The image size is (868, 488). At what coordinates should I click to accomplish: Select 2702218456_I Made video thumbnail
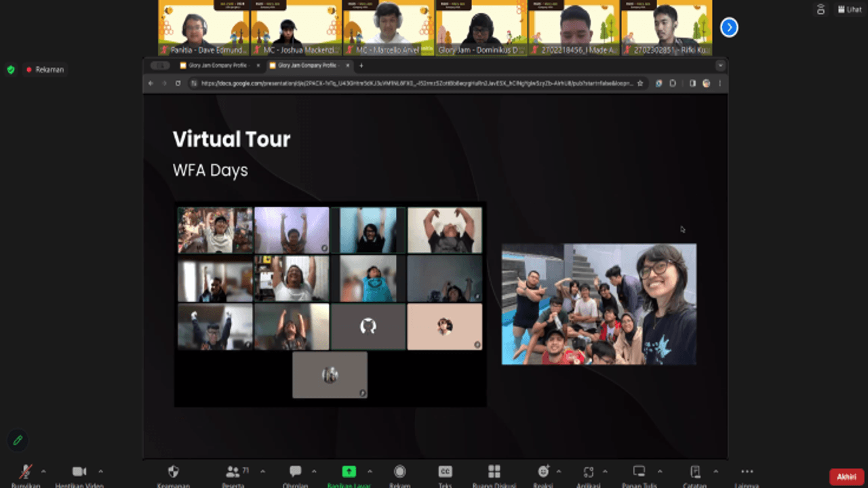pyautogui.click(x=574, y=28)
